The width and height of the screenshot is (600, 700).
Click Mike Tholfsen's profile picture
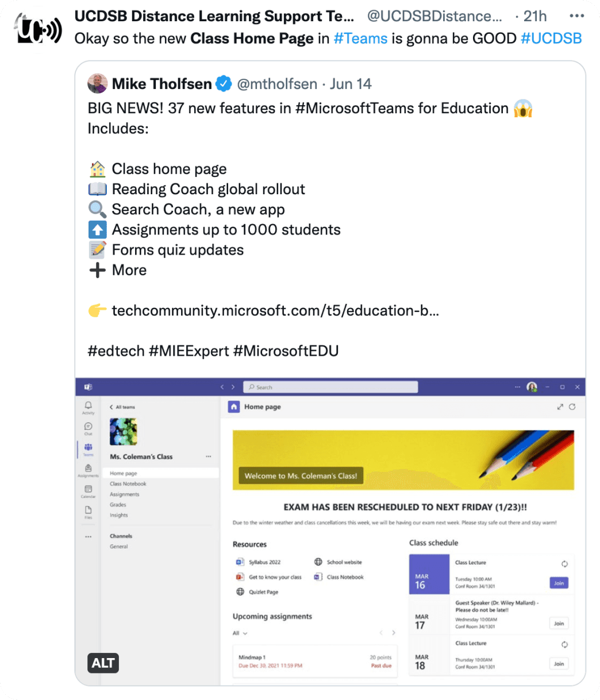98,84
